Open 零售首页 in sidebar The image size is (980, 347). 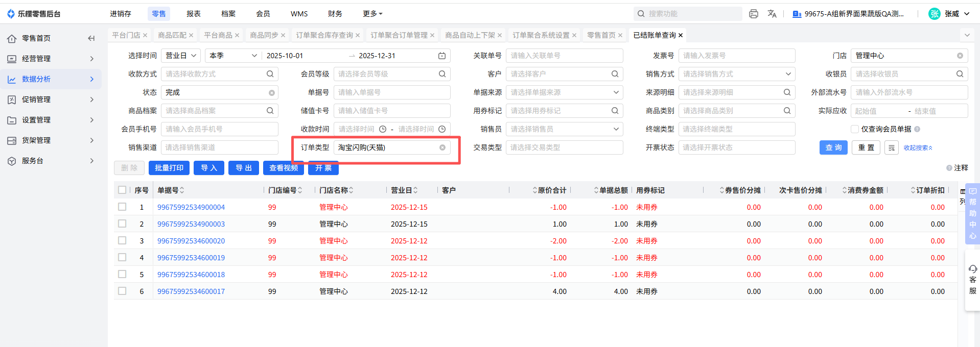coord(36,38)
